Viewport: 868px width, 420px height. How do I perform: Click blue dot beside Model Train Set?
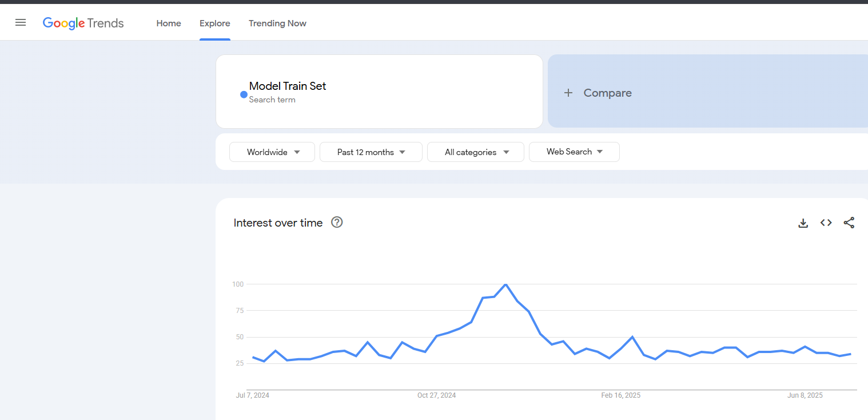(244, 94)
